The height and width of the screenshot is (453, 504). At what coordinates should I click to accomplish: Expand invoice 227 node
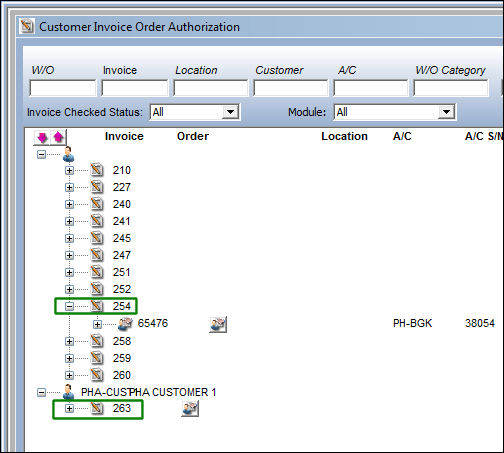[69, 187]
